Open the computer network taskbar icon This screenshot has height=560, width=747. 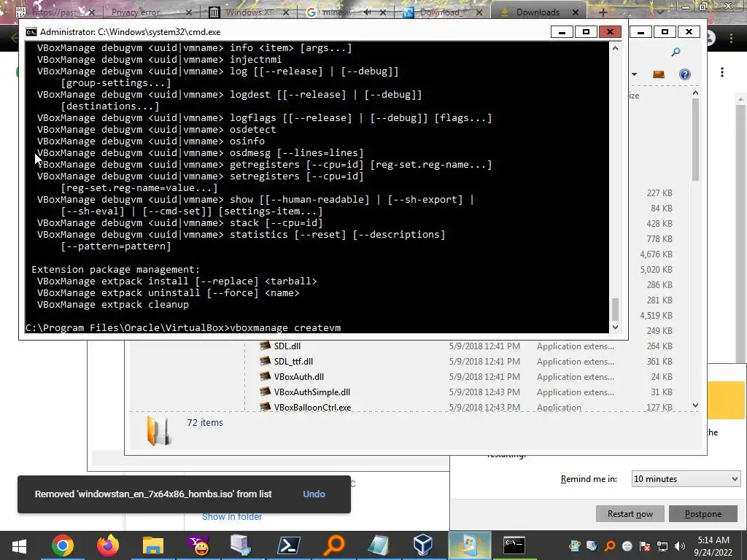point(241,545)
